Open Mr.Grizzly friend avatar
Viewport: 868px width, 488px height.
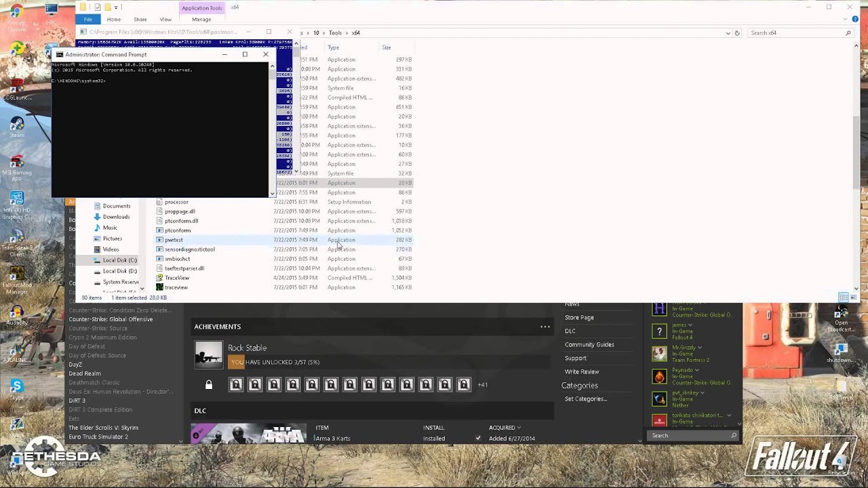pyautogui.click(x=659, y=354)
